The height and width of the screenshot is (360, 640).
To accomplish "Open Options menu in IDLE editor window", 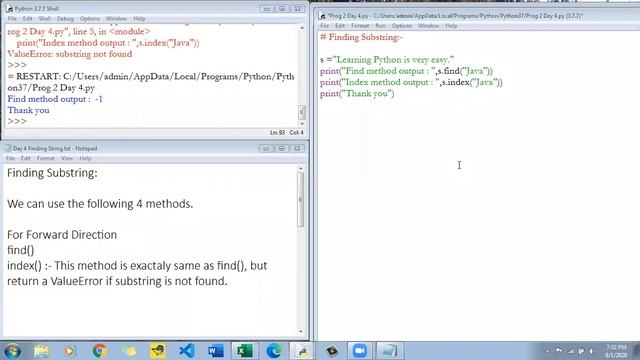I will 402,26.
